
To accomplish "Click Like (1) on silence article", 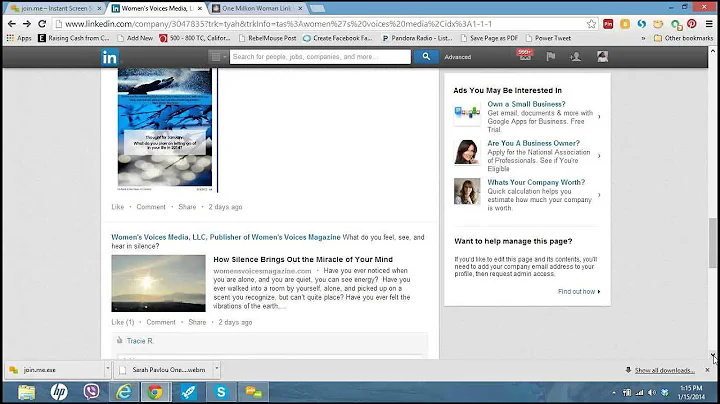I will click(x=123, y=322).
